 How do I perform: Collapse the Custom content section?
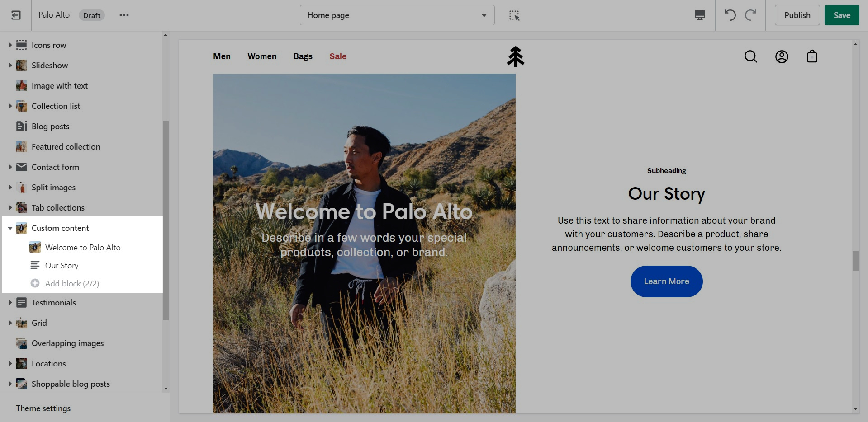point(10,228)
